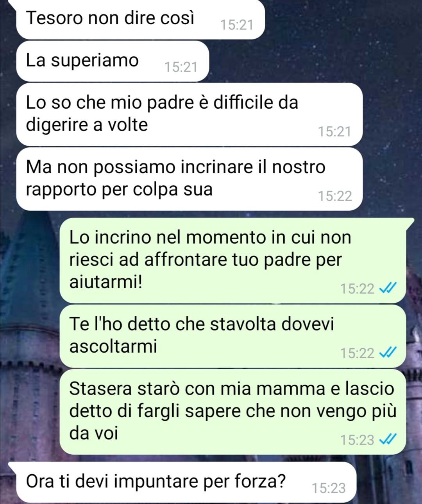Tap the read ticks on 'ascoltarmi' message

coord(388,353)
